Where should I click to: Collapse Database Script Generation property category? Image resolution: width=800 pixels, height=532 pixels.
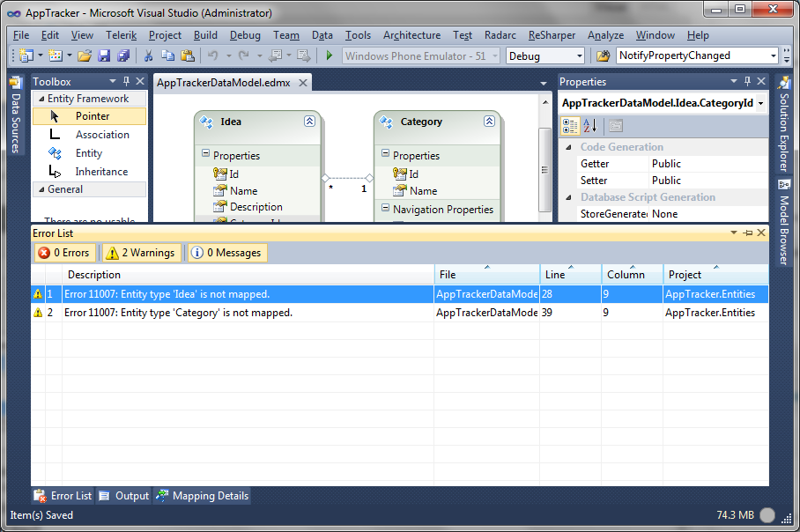pos(568,197)
